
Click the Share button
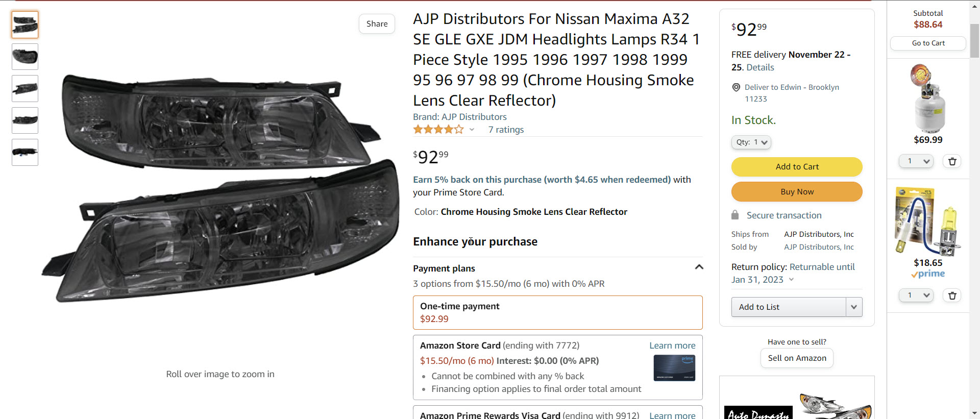point(377,24)
